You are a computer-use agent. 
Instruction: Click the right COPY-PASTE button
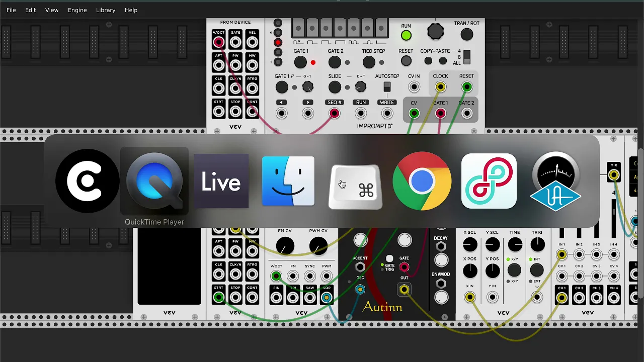click(x=443, y=61)
